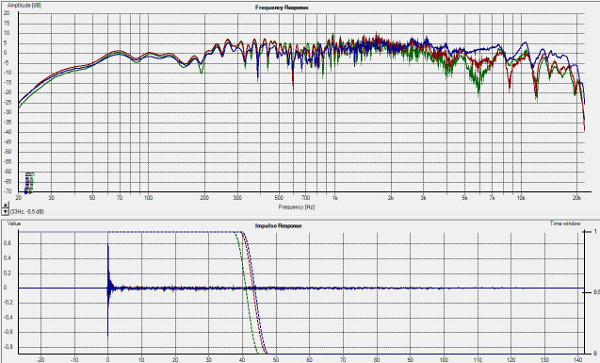Click the Frequency Response chart title
The image size is (600, 363).
(282, 8)
